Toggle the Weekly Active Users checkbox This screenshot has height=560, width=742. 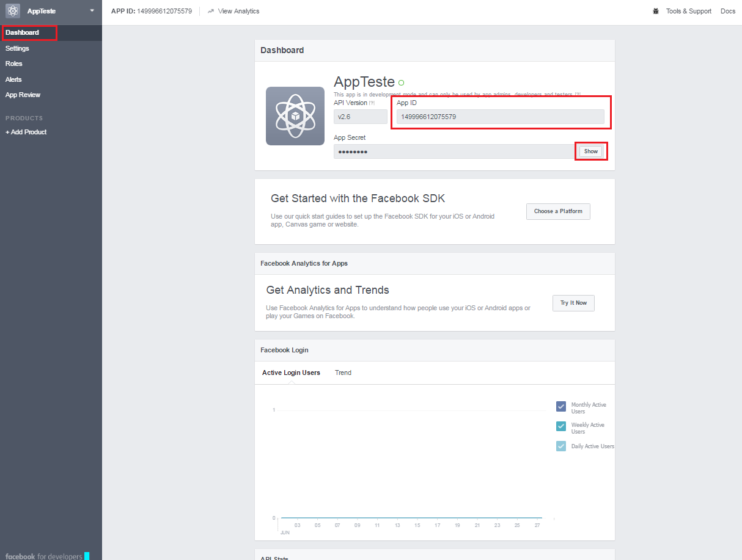click(561, 426)
